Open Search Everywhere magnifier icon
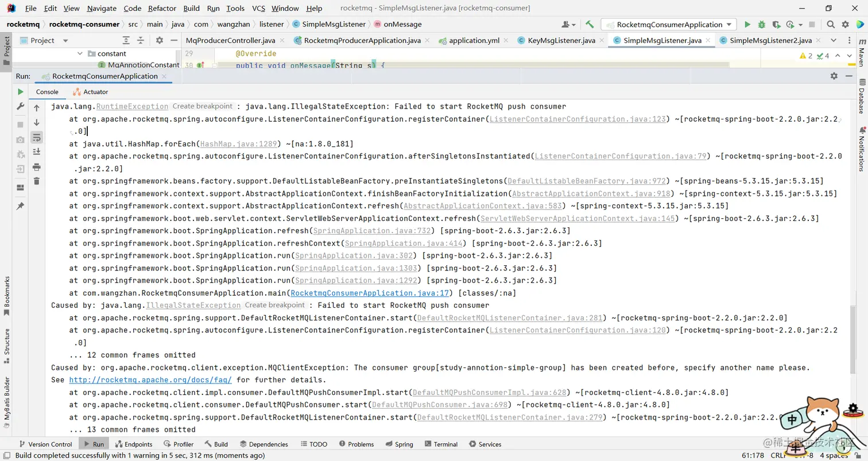The image size is (868, 461). (x=831, y=25)
